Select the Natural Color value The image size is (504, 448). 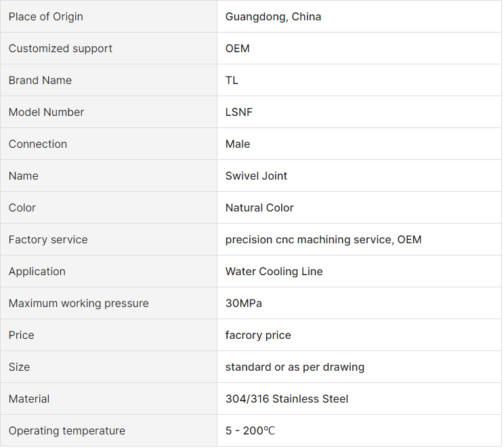[259, 208]
